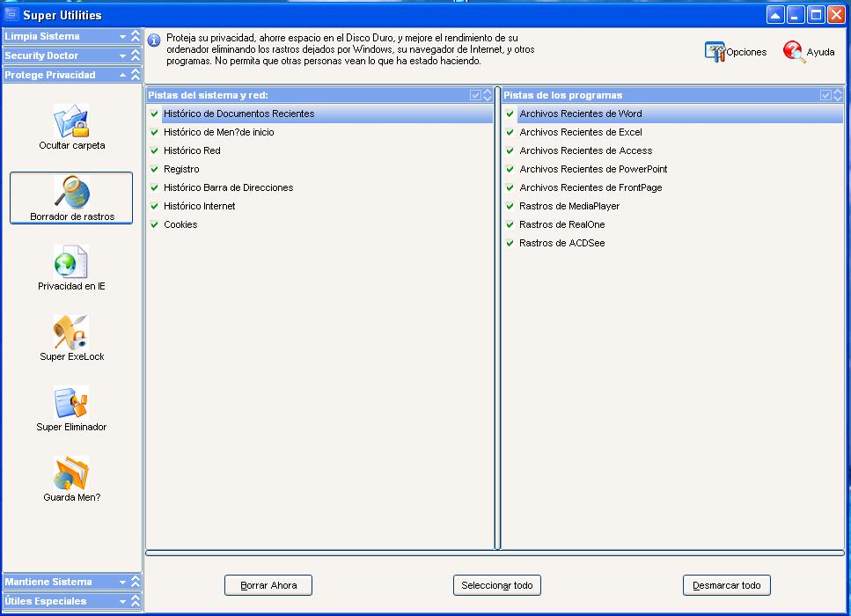Open Privacidad en IE globe icon

[71, 262]
